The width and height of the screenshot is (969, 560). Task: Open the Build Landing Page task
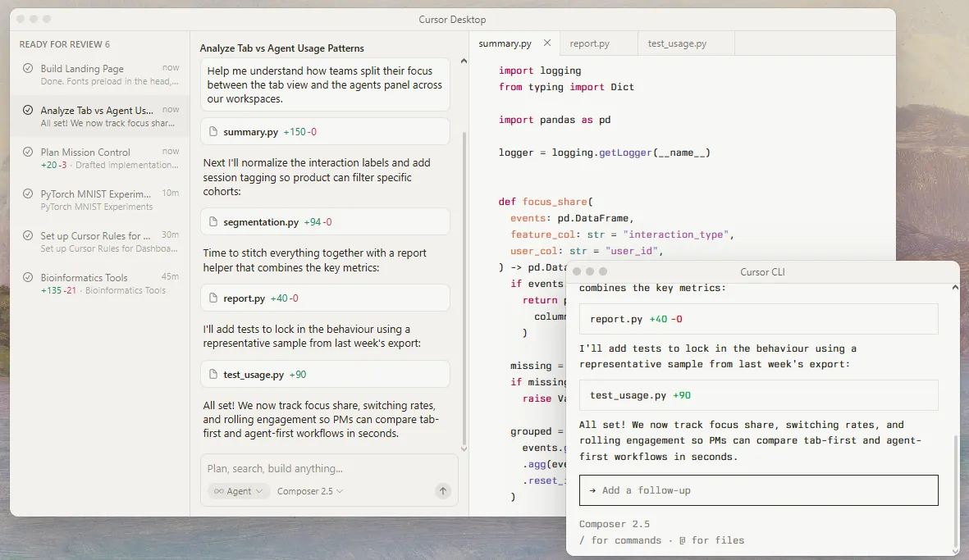click(x=100, y=74)
